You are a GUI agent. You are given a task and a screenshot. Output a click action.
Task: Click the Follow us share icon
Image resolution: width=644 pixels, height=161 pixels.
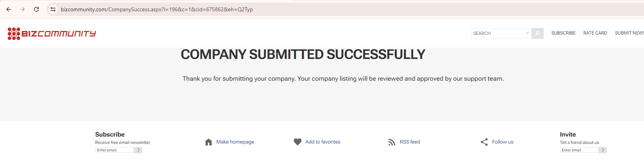484,142
